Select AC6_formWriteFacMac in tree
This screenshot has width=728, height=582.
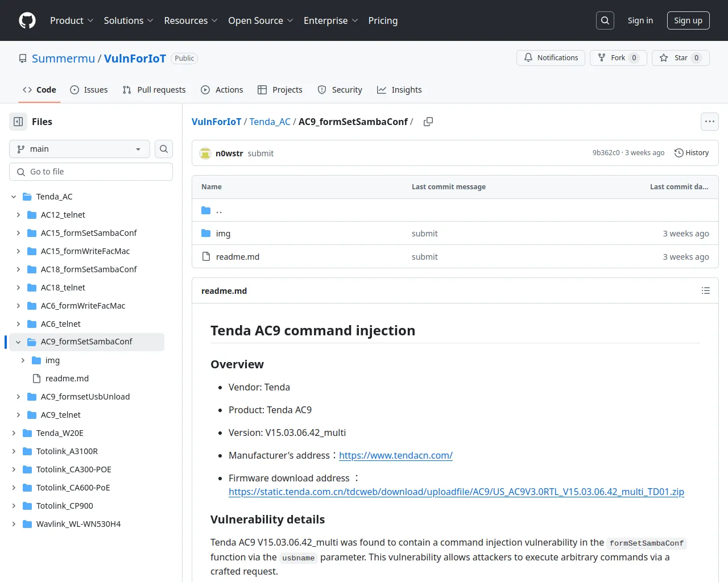[x=83, y=306]
